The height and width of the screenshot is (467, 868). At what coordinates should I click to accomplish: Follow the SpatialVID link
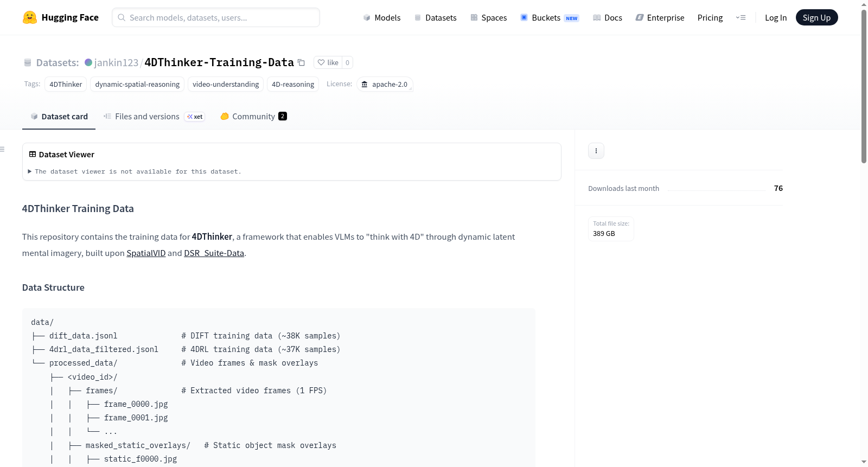pyautogui.click(x=146, y=253)
